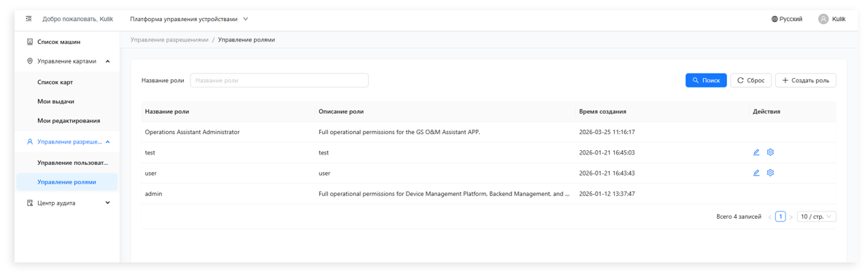
Task: Click the Управление ролями breadcrumb text
Action: 246,40
